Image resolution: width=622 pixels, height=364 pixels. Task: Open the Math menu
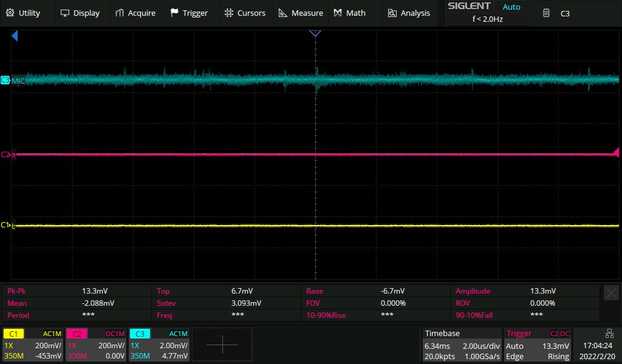[x=349, y=13]
